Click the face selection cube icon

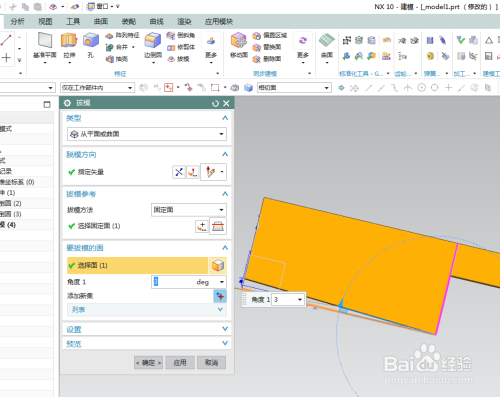point(218,266)
